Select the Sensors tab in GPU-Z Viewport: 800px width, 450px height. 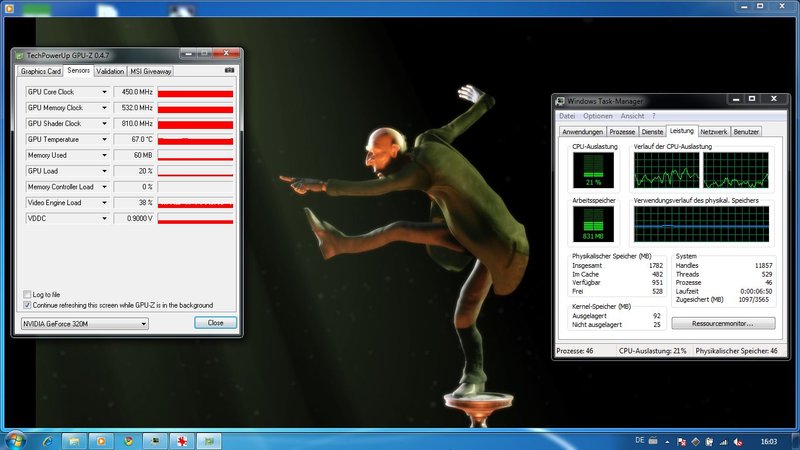pyautogui.click(x=79, y=70)
